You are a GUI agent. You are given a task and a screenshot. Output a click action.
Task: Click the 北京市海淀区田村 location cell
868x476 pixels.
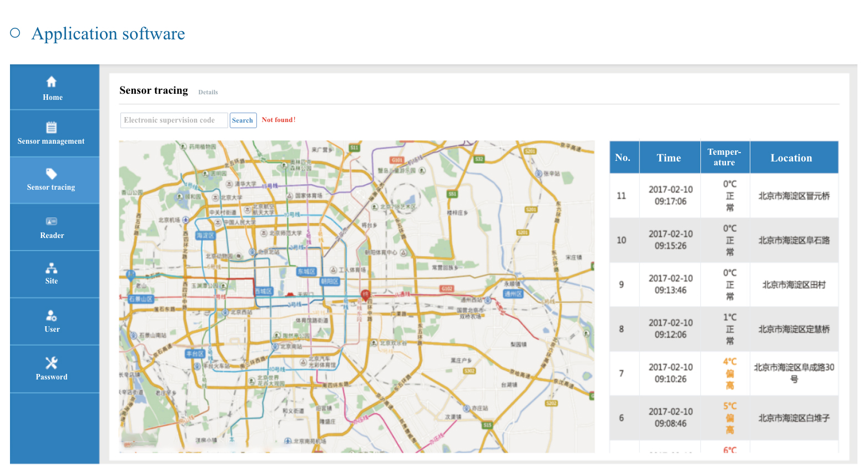coord(794,285)
